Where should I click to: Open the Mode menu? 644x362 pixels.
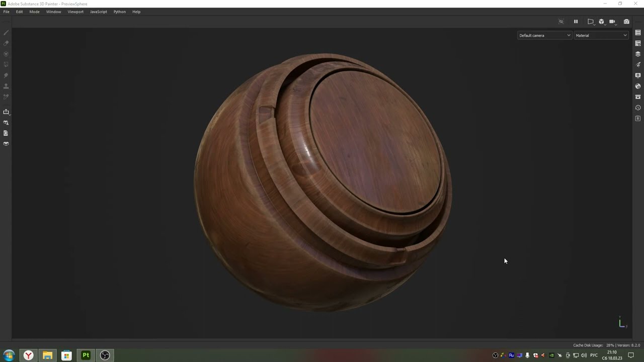coord(34,12)
